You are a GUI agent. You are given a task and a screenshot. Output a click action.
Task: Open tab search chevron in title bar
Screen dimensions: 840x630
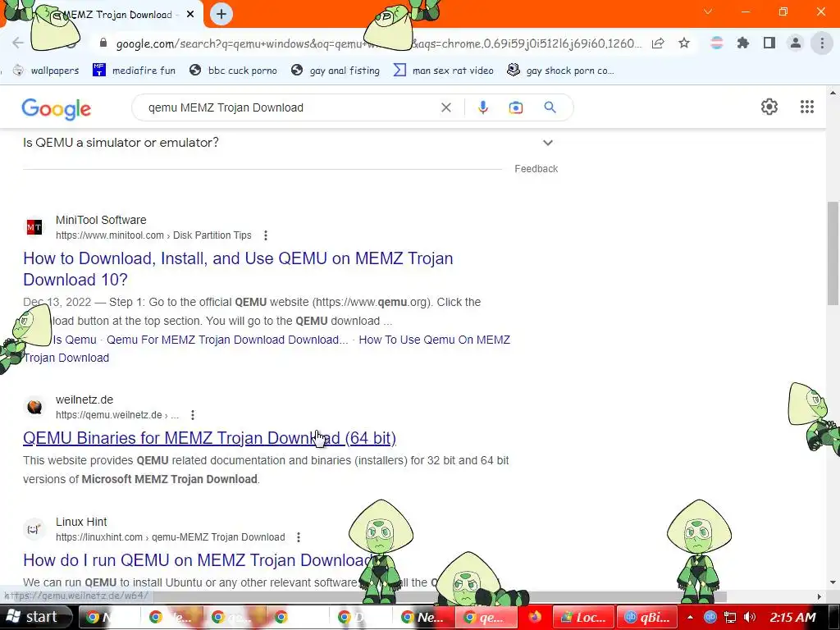click(x=708, y=11)
